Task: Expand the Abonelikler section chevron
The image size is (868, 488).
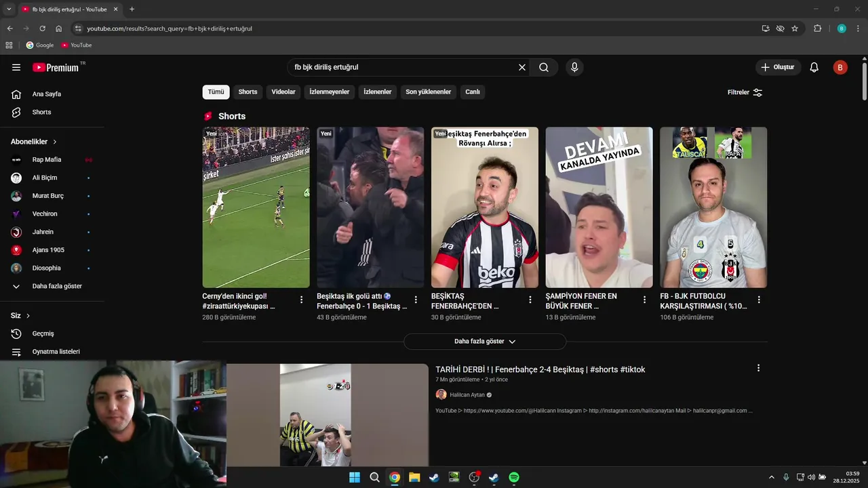Action: coord(55,142)
